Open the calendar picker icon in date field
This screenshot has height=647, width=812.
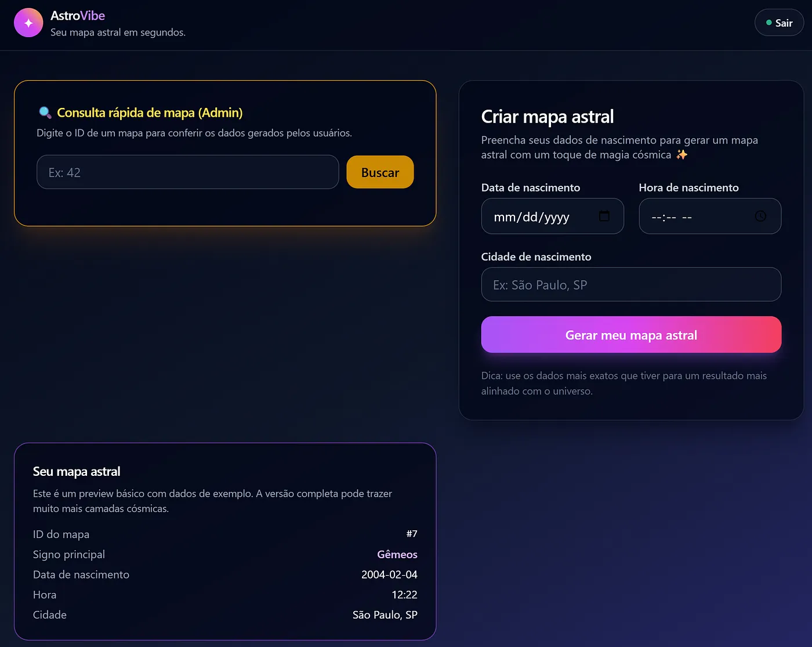coord(604,216)
